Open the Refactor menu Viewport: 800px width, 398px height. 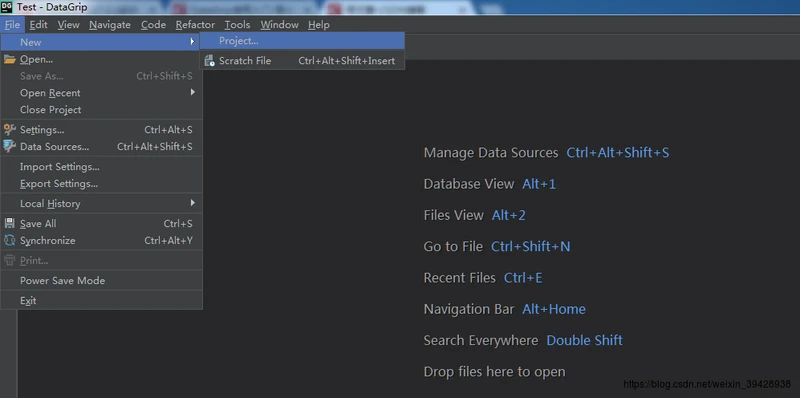[195, 24]
